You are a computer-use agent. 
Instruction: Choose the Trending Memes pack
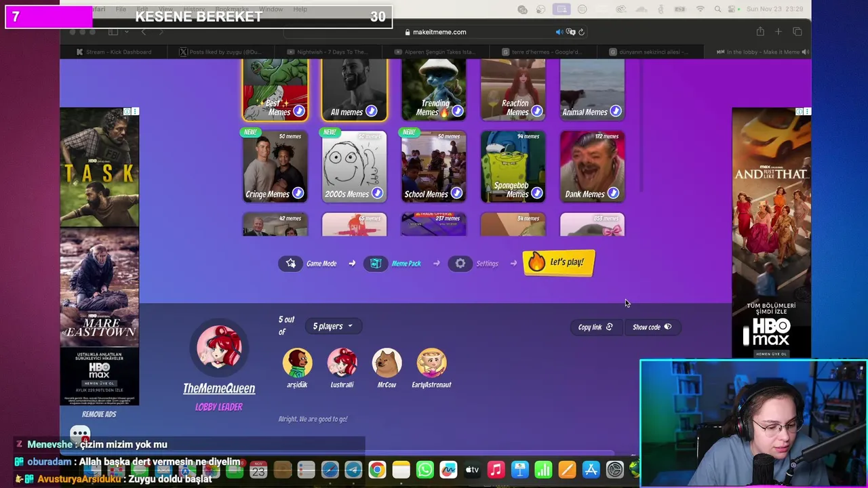pyautogui.click(x=433, y=89)
